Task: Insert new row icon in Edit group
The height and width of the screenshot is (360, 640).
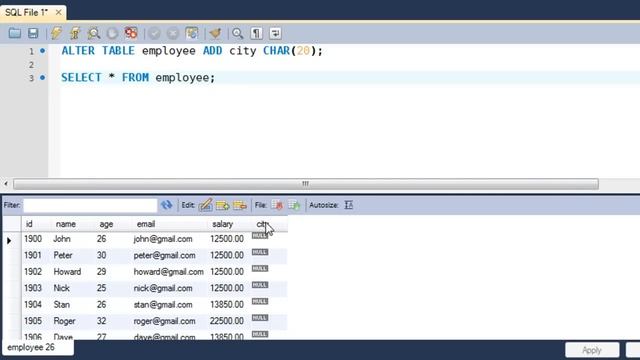Action: point(223,205)
